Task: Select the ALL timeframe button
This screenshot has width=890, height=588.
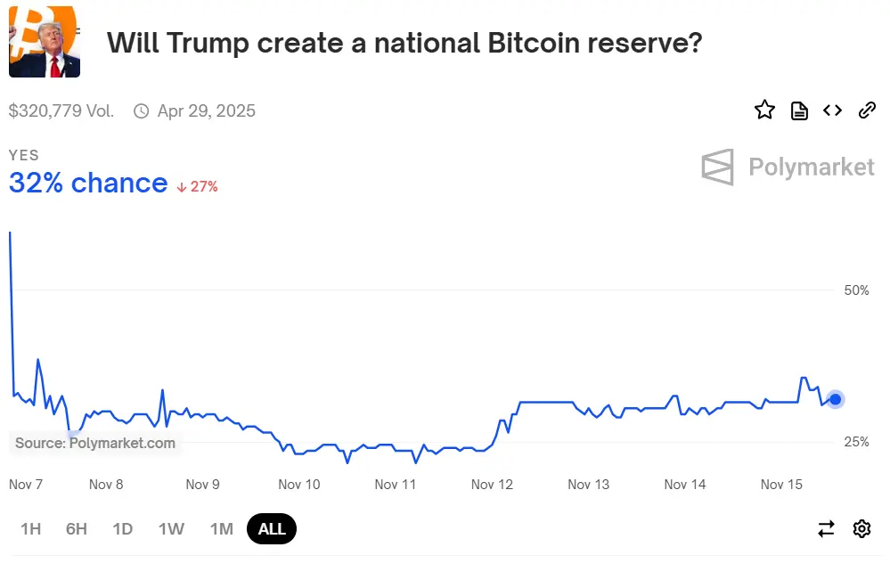Action: [x=271, y=528]
